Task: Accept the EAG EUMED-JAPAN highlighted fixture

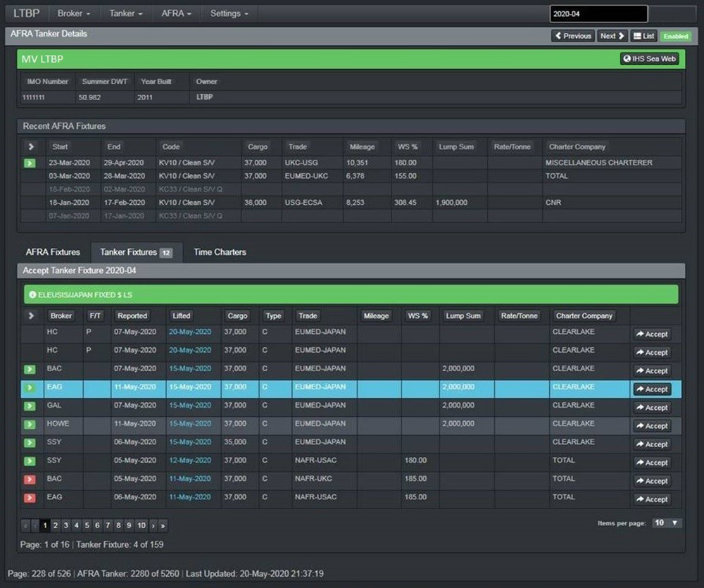Action: point(651,389)
